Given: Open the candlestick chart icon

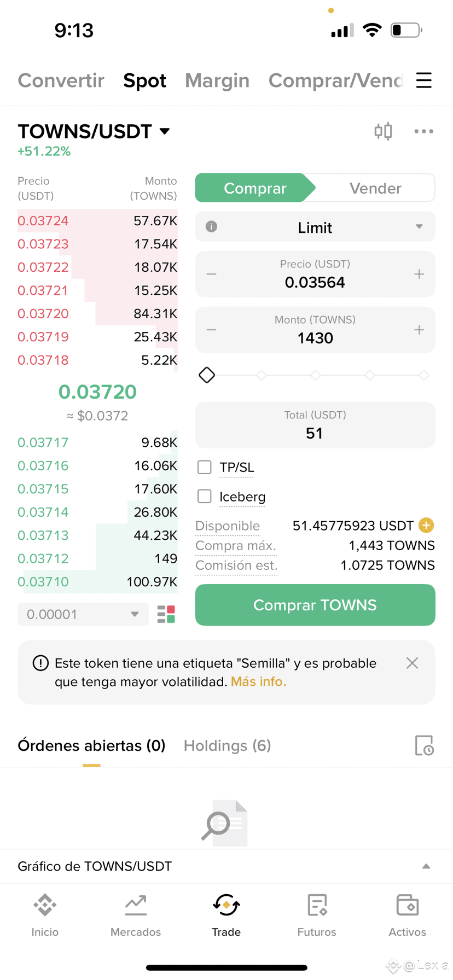Looking at the screenshot, I should point(383,131).
